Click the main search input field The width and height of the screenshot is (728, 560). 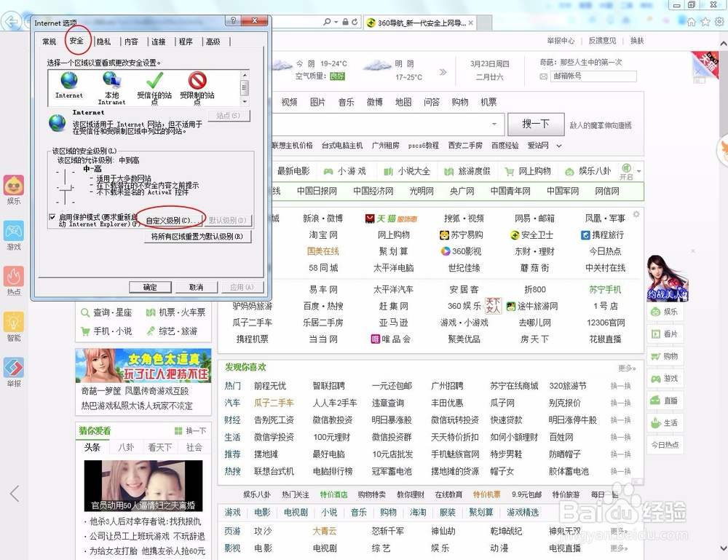[x=381, y=124]
